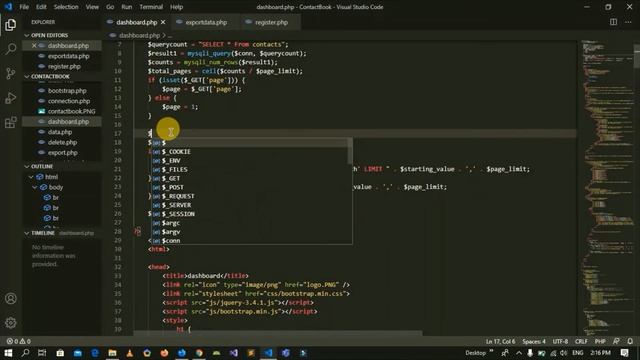This screenshot has width=640, height=360.
Task: Open the Help menu
Action: tap(176, 7)
